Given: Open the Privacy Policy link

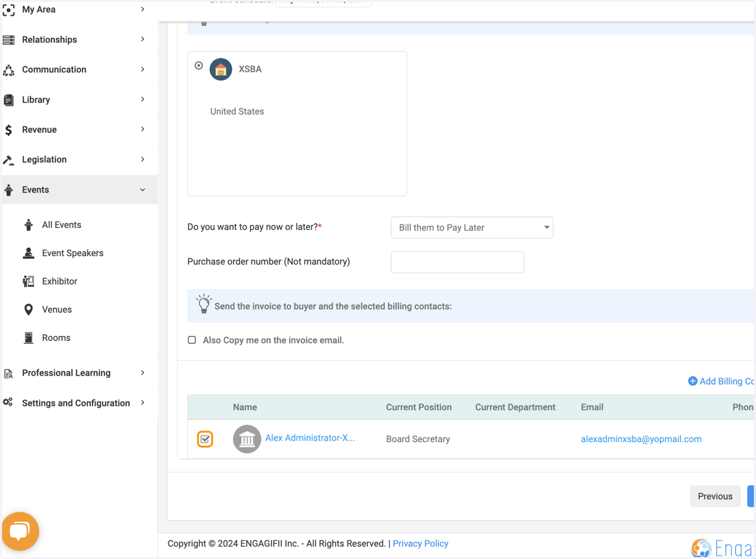Looking at the screenshot, I should pos(420,543).
